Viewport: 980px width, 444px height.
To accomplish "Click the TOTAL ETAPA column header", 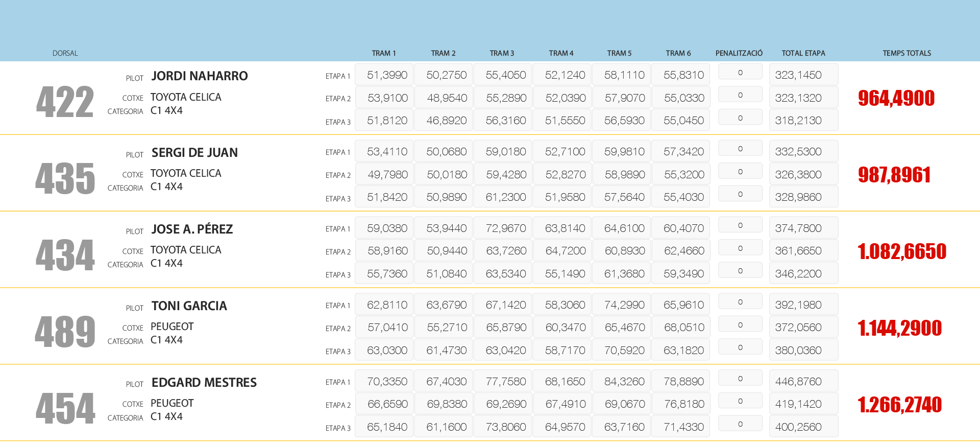I will [x=803, y=53].
